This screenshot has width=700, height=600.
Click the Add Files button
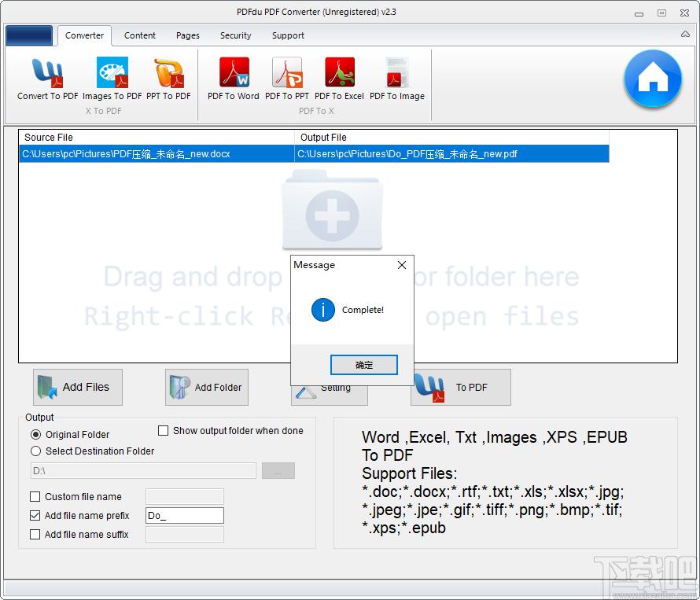[78, 387]
